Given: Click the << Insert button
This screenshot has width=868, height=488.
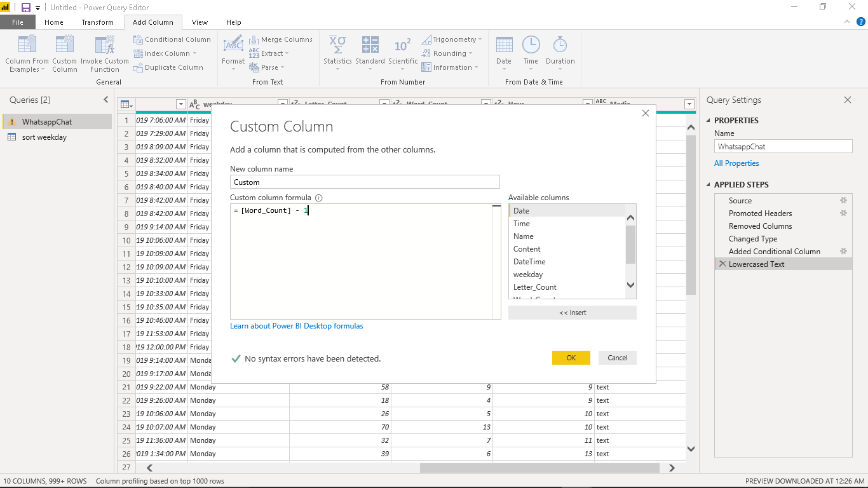Looking at the screenshot, I should pos(572,313).
